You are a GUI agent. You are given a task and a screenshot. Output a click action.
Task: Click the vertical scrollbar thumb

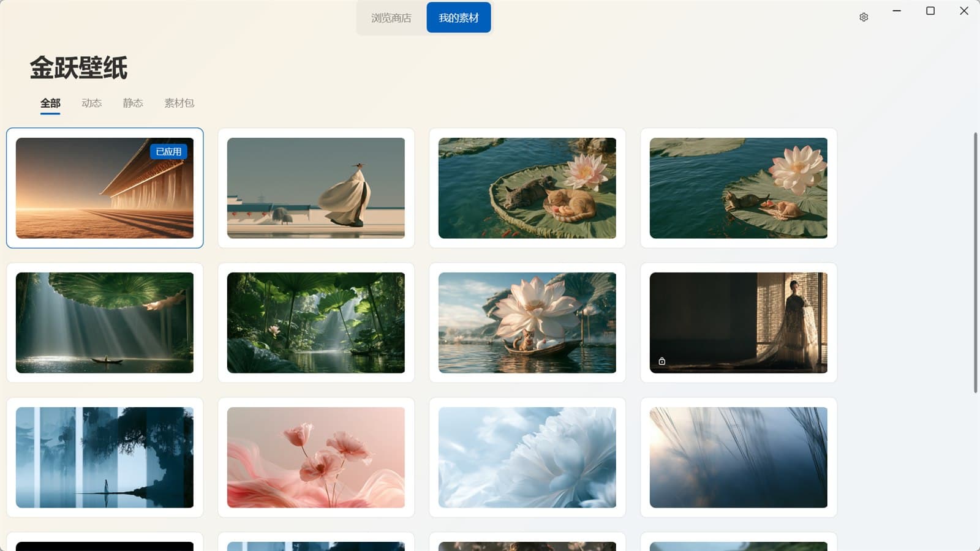[976, 263]
